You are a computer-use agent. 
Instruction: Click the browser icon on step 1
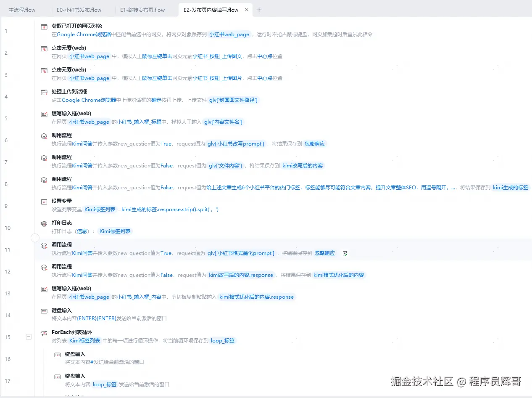[44, 26]
